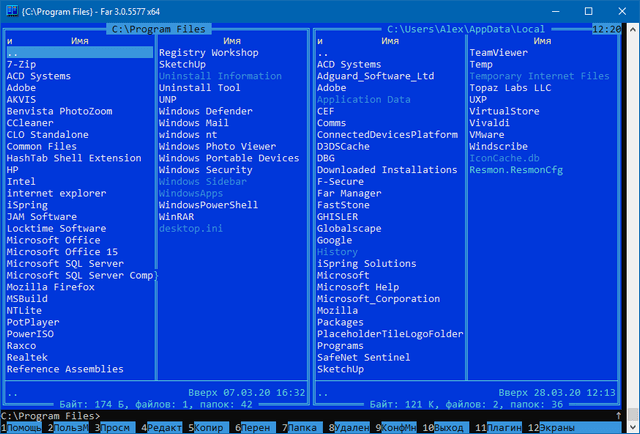The height and width of the screenshot is (434, 640).
Task: Click the left panel sort-mode letter
Action: point(10,41)
